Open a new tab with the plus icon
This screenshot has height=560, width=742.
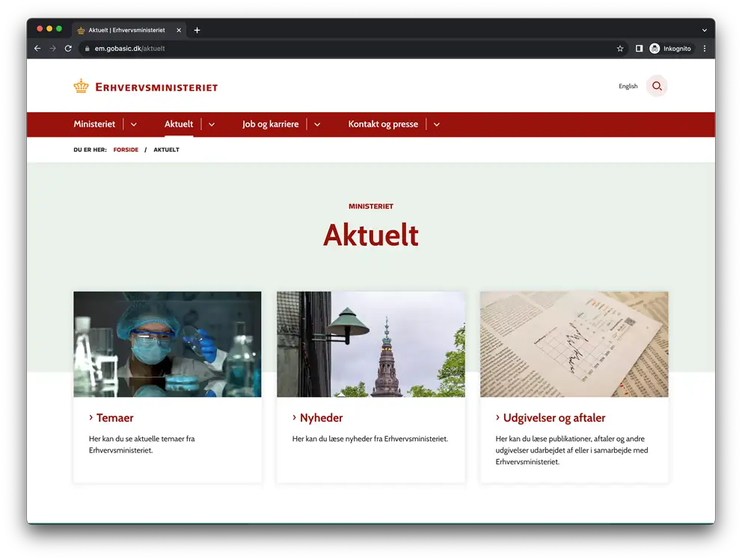tap(197, 30)
